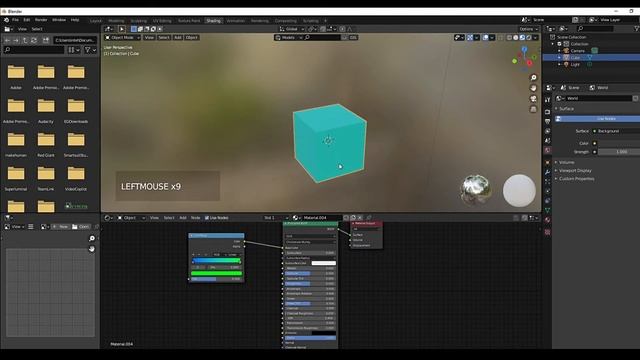Switch to Animation workspace tab
This screenshot has height=360, width=640.
(236, 20)
